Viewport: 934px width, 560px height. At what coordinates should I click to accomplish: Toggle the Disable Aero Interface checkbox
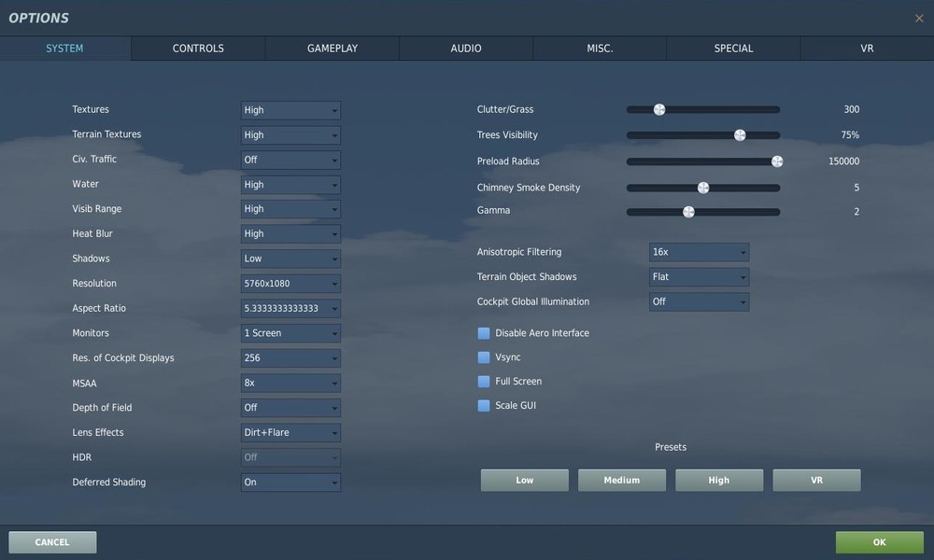tap(484, 333)
